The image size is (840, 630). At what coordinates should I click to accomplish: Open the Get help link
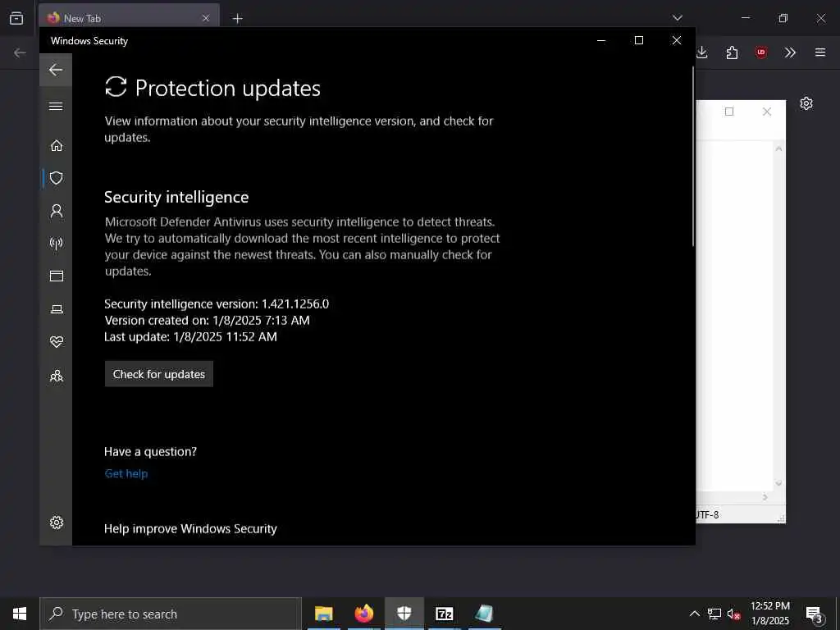point(126,473)
